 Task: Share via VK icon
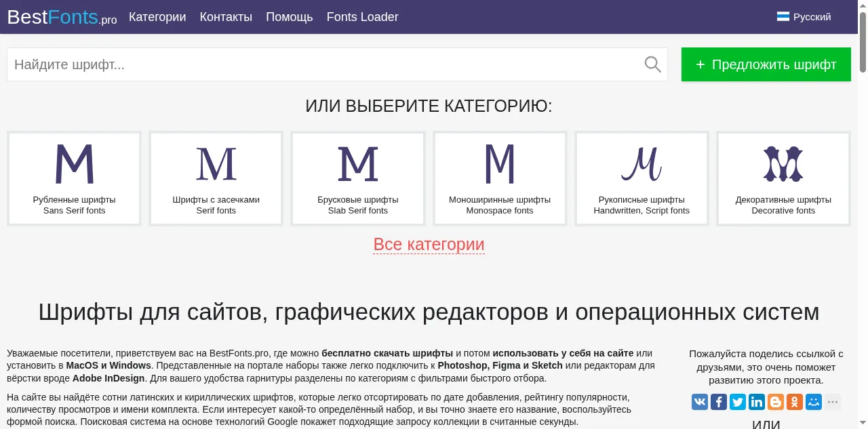tap(700, 402)
